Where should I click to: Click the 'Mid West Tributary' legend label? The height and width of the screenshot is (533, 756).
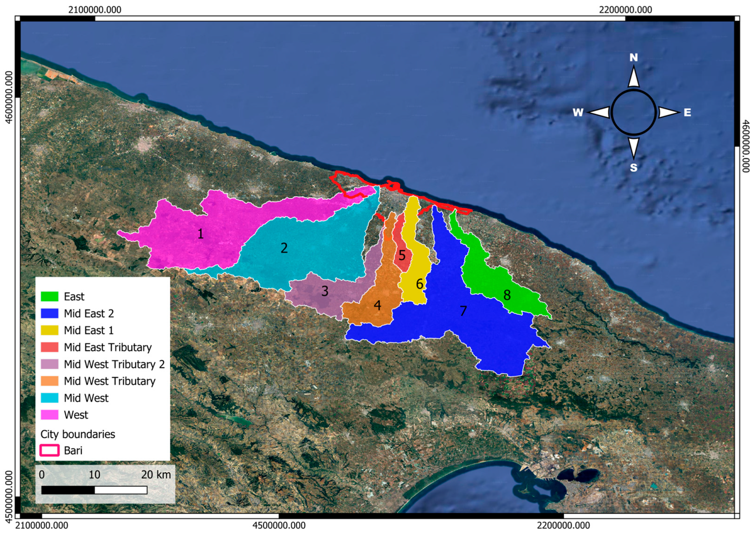pos(110,381)
